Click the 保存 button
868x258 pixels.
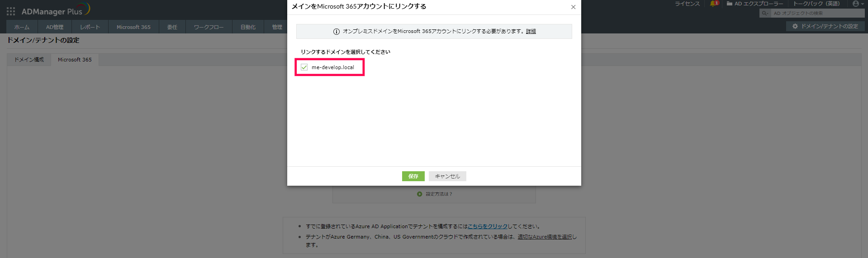tap(413, 176)
